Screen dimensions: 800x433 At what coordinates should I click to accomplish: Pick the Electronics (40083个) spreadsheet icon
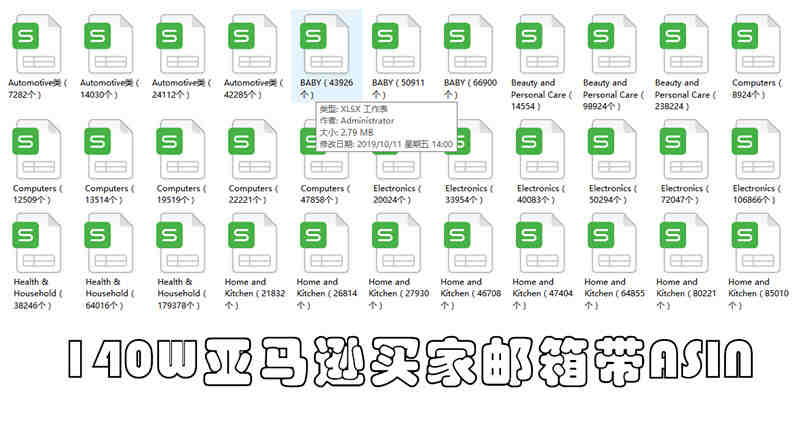[x=540, y=149]
